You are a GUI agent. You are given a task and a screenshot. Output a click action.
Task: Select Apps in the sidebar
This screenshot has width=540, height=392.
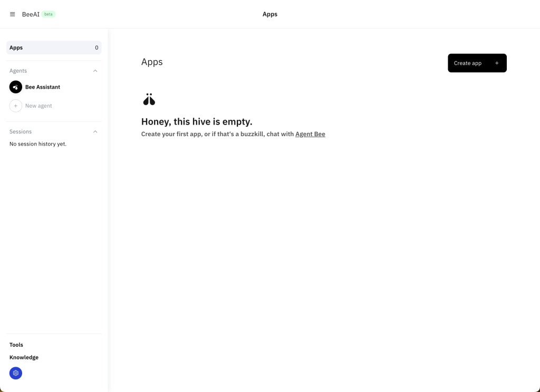(16, 48)
